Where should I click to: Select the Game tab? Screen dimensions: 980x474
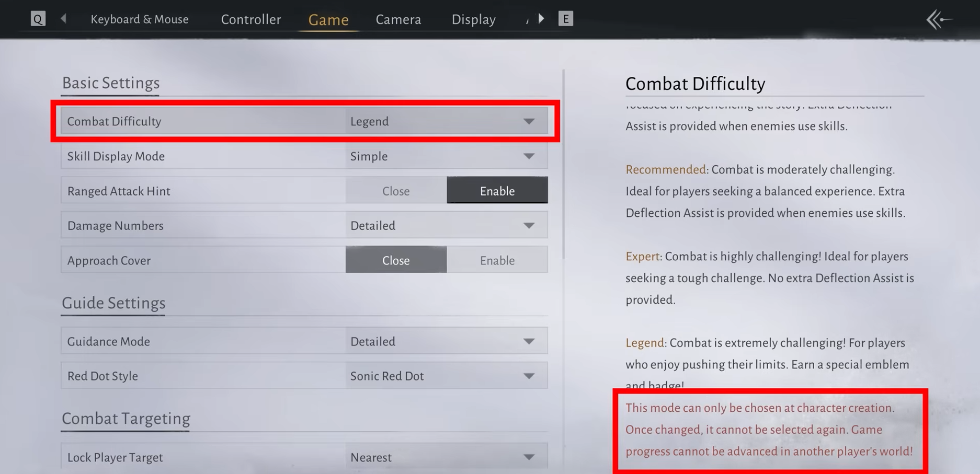click(x=328, y=20)
